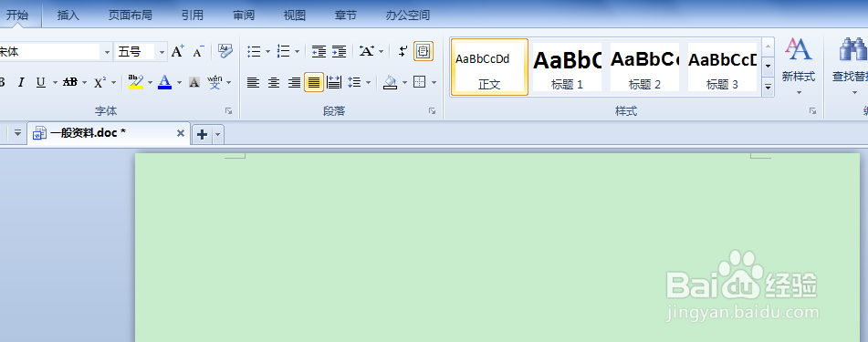Viewport: 868px width, 342px height.
Task: Decrease paragraph indent
Action: (x=319, y=52)
